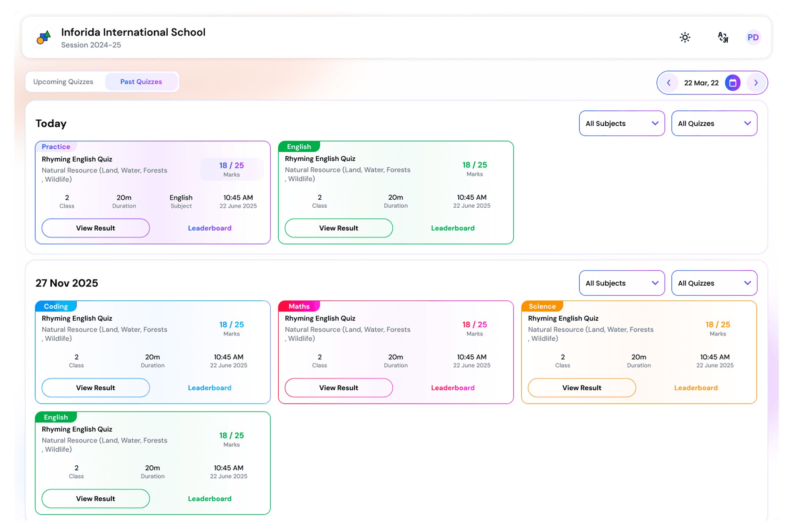Toggle the light/dark theme sun icon

pos(685,38)
